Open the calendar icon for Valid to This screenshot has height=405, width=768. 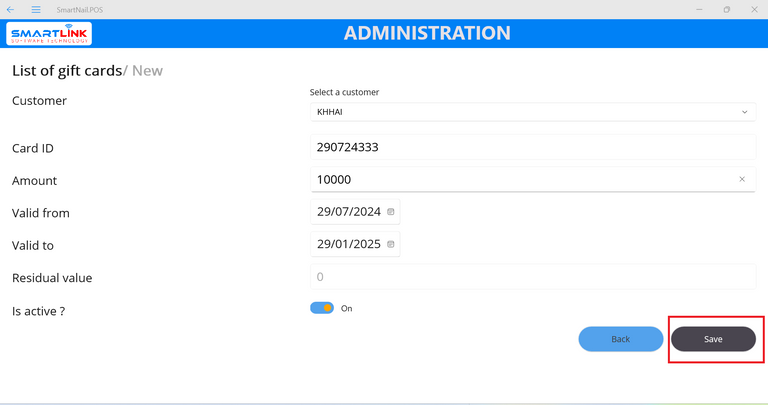(391, 244)
